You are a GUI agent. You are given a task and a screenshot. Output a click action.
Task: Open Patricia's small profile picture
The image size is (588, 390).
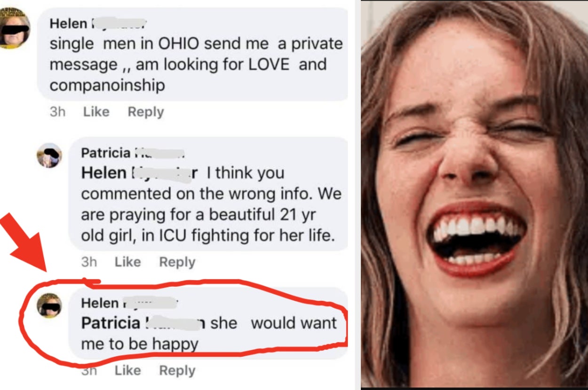[49, 156]
